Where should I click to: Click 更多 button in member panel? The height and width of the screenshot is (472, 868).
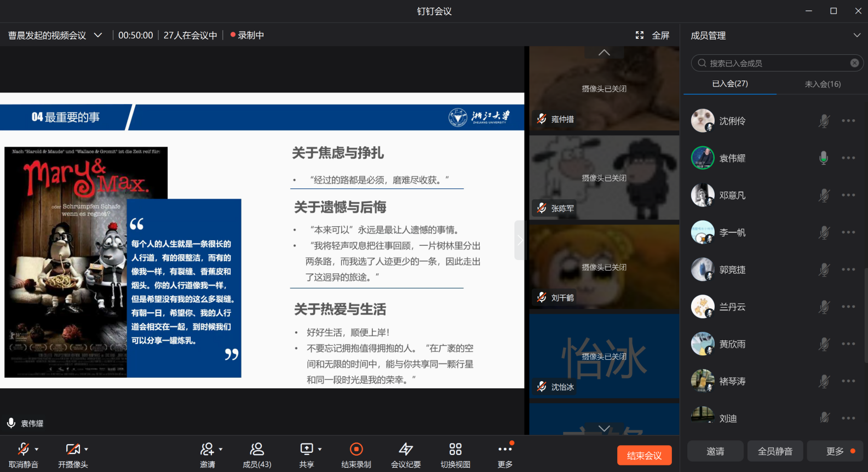point(835,451)
